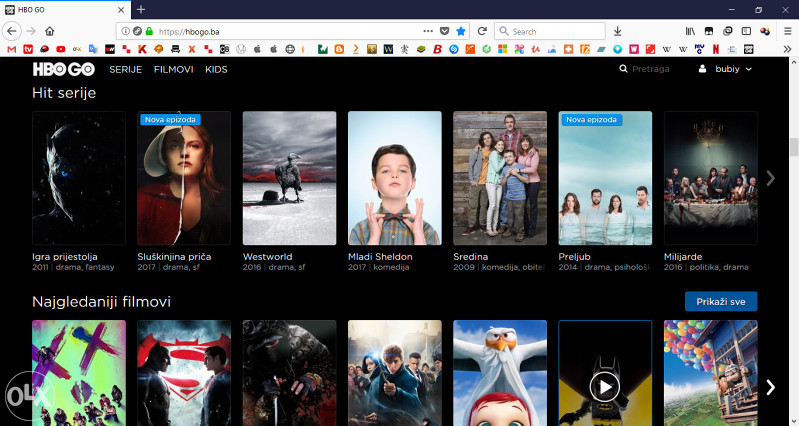This screenshot has width=799, height=426.
Task: Open Igra prijestolja poster thumbnail
Action: pos(78,178)
